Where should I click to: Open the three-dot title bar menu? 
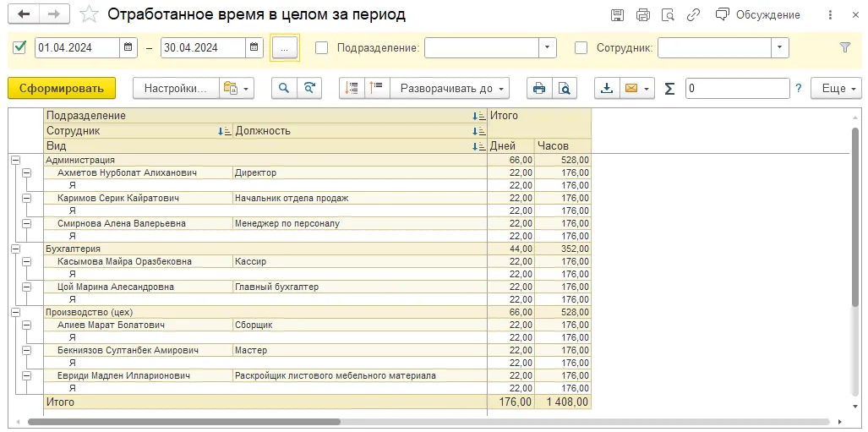[x=830, y=15]
